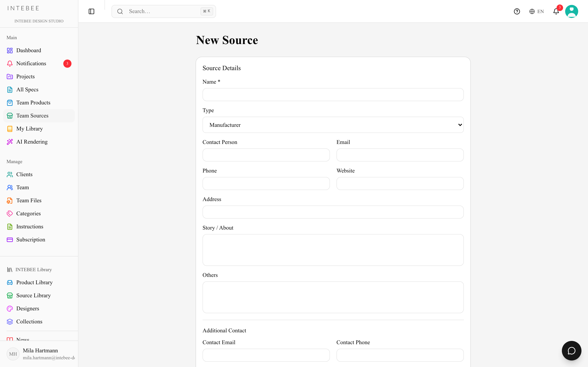Click the Story / About text area

[333, 250]
